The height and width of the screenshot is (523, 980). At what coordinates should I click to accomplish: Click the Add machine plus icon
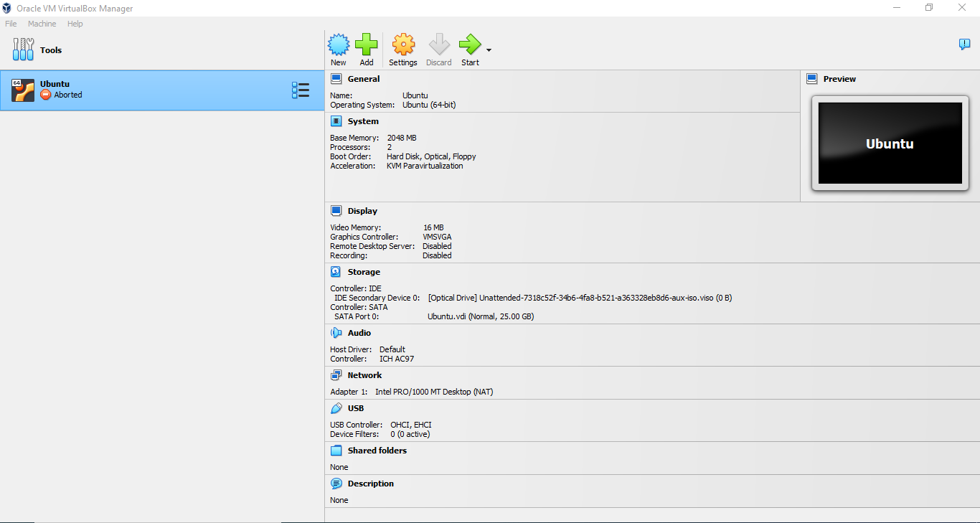coord(367,45)
